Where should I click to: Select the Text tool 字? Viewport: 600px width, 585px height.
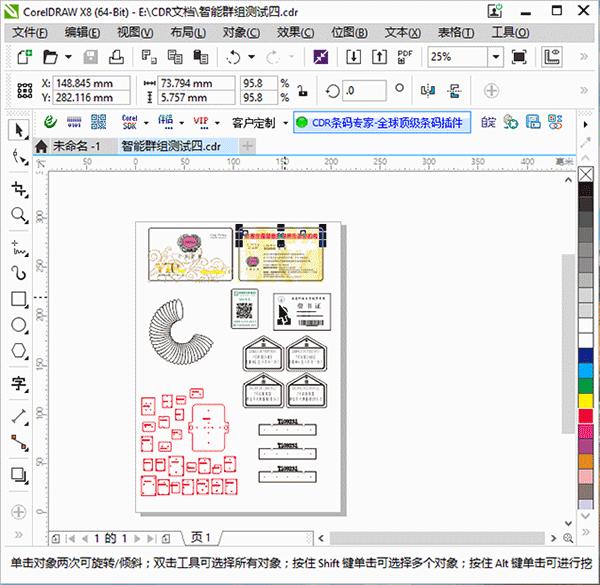[x=18, y=383]
